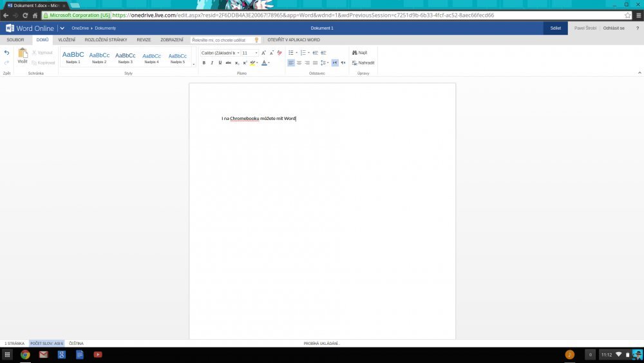
Task: Click OTEVŘÍT V APLIKACI WORD
Action: pos(294,39)
